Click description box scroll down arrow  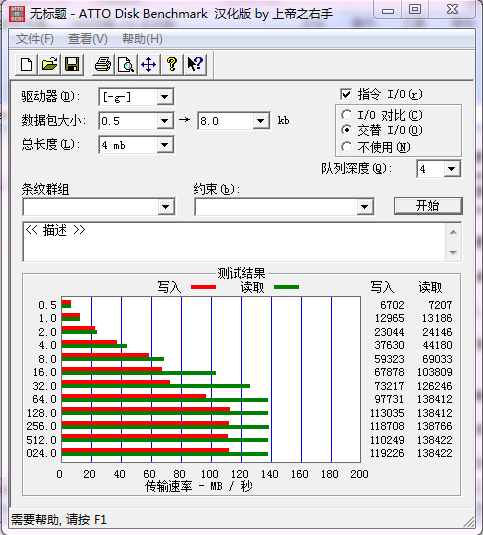453,252
